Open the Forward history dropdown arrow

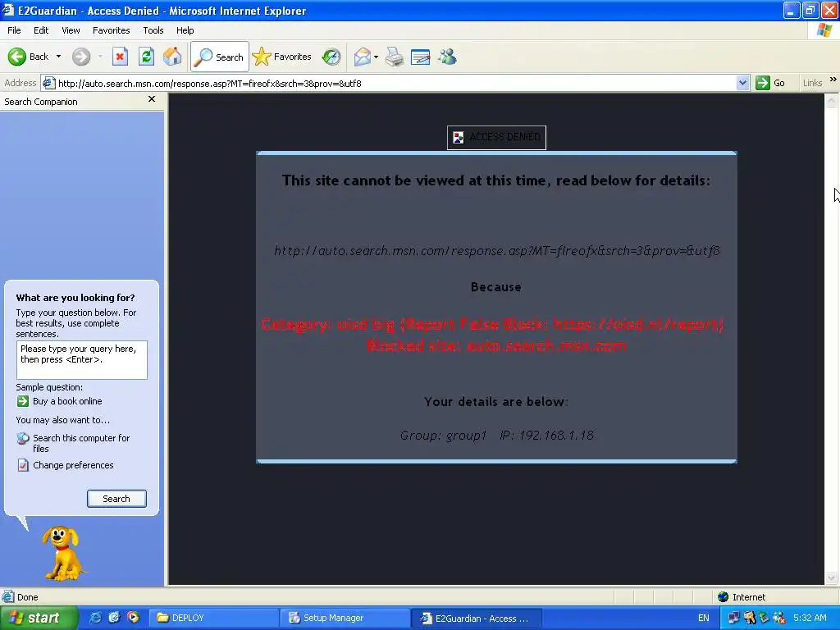click(100, 57)
